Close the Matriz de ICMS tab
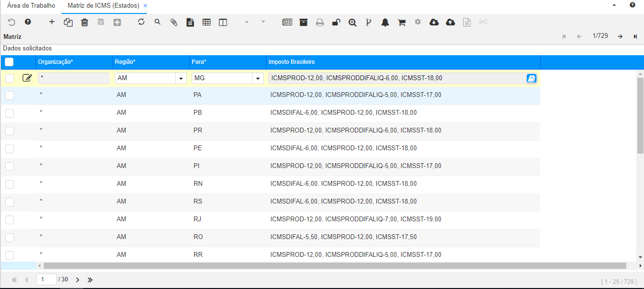The height and width of the screenshot is (289, 644). click(x=146, y=6)
